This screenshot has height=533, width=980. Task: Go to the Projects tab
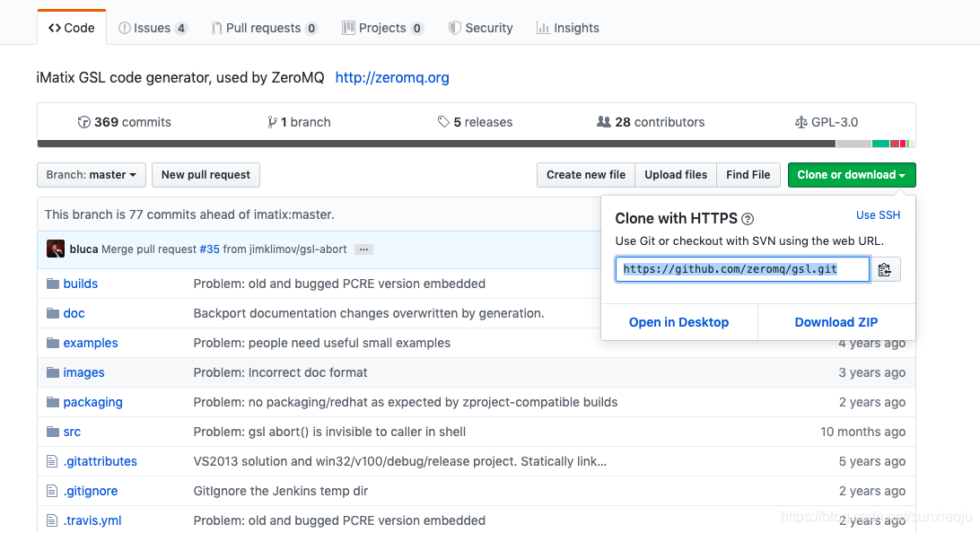382,28
